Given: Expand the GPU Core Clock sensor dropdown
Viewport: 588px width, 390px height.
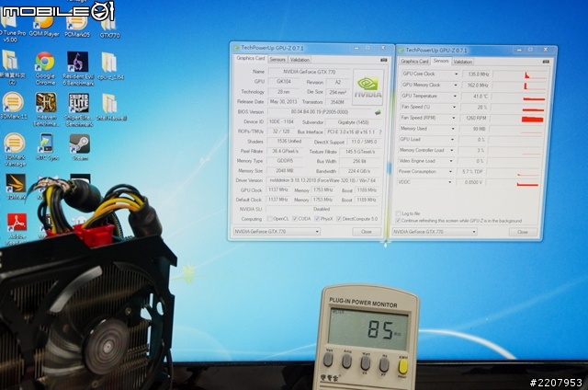Looking at the screenshot, I should tap(456, 74).
